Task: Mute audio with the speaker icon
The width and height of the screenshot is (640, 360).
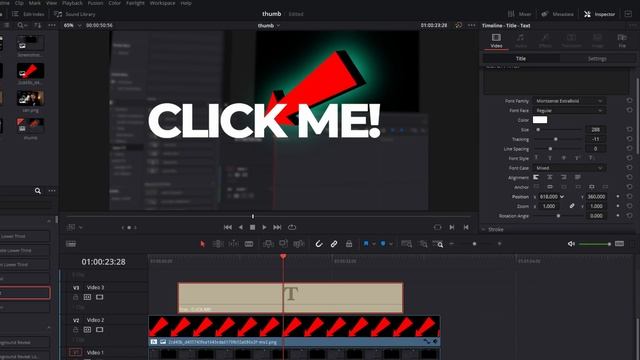Action: click(x=571, y=244)
